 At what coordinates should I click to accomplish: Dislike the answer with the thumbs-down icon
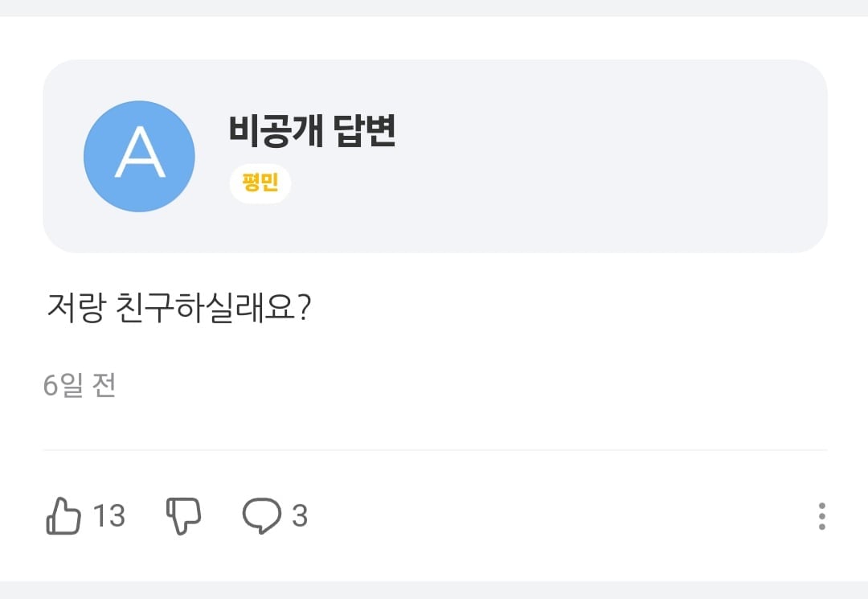[183, 515]
